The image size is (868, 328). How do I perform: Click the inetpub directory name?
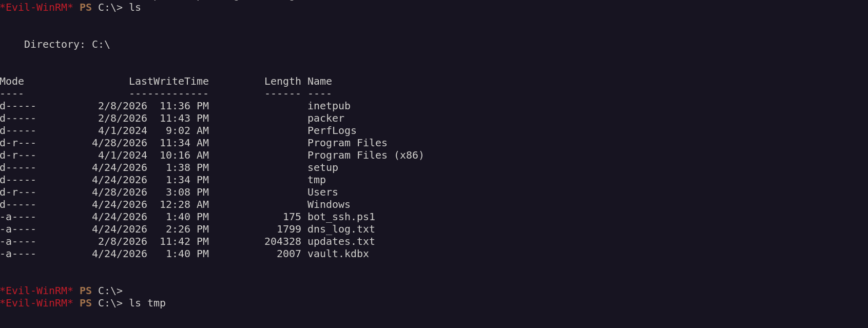(x=329, y=106)
